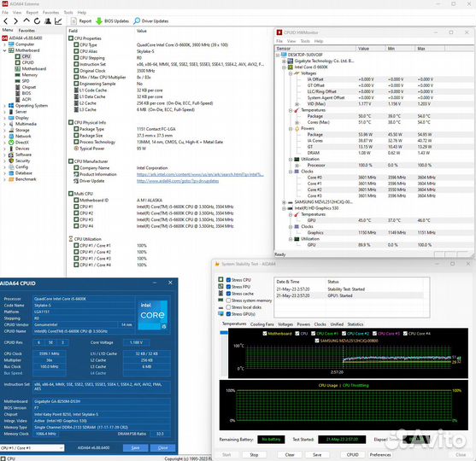Toggle Stress FPU checkbox

click(228, 287)
